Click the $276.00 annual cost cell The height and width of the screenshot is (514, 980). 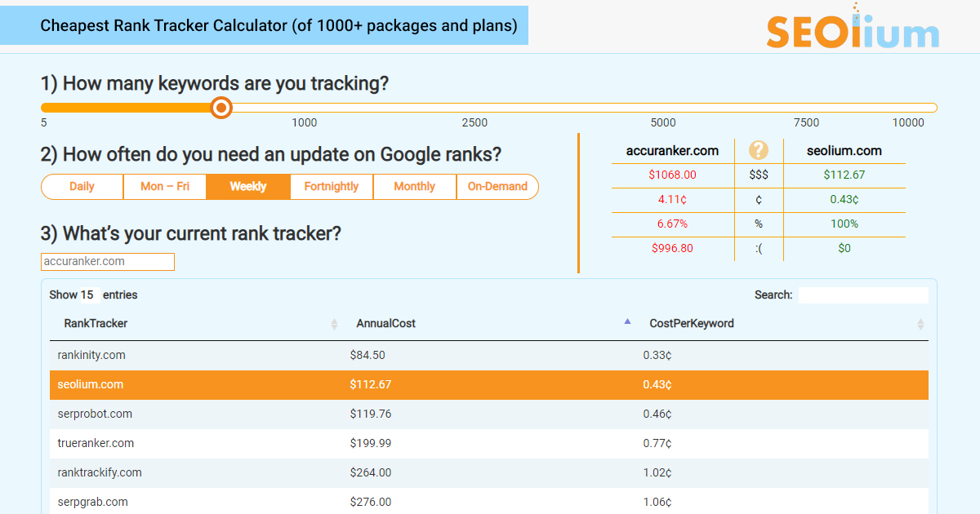[x=371, y=503]
